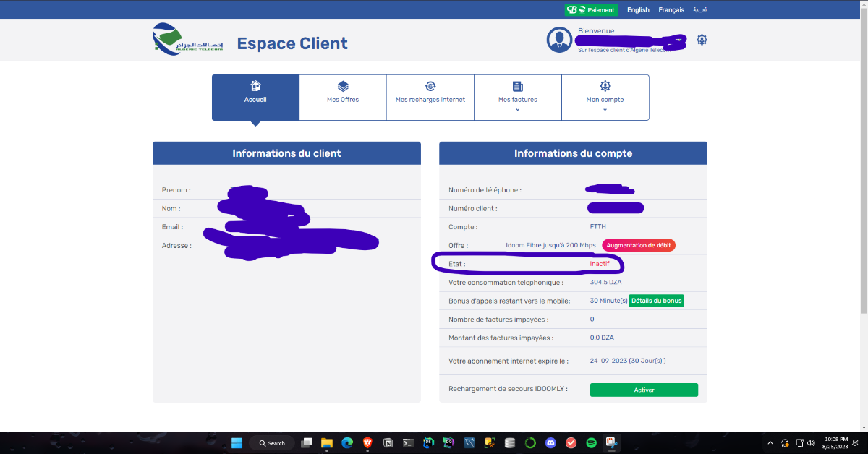Click the Augmentation de débit button

tap(638, 245)
